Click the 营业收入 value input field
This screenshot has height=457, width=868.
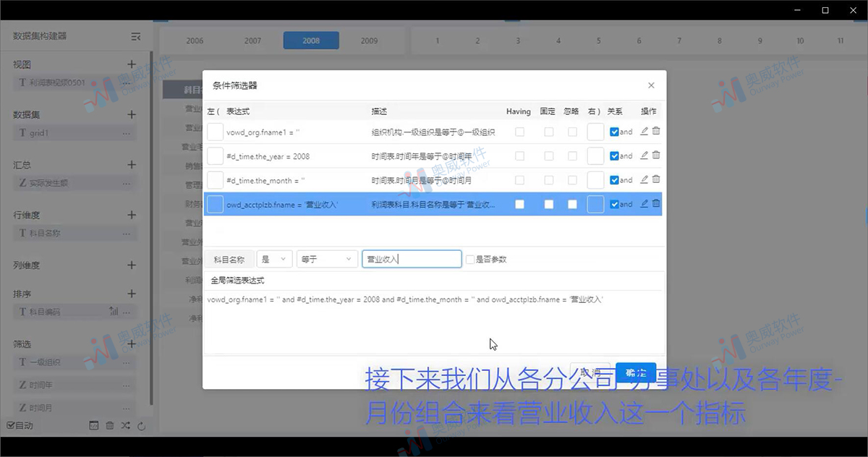click(411, 259)
